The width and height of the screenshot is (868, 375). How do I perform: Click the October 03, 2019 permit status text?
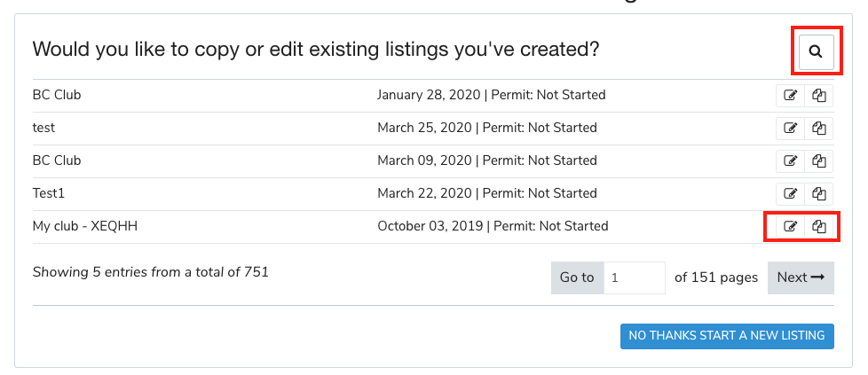(550, 226)
